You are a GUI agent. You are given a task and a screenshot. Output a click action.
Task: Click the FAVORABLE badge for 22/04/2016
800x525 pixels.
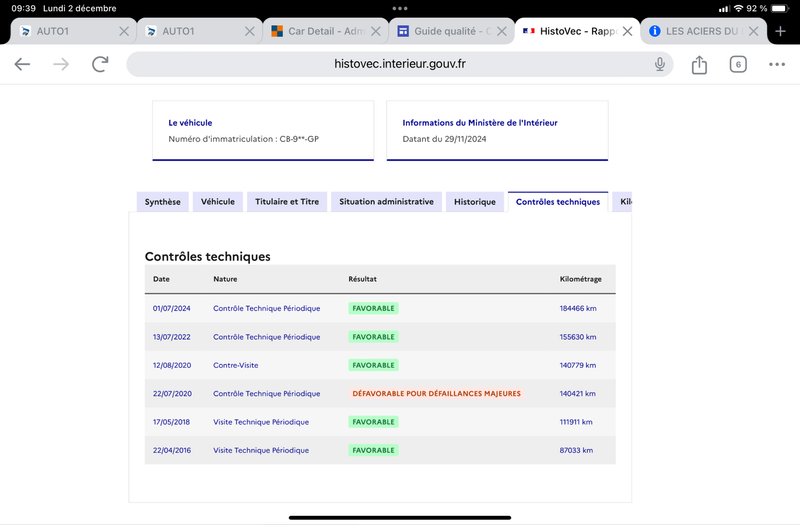click(x=373, y=450)
